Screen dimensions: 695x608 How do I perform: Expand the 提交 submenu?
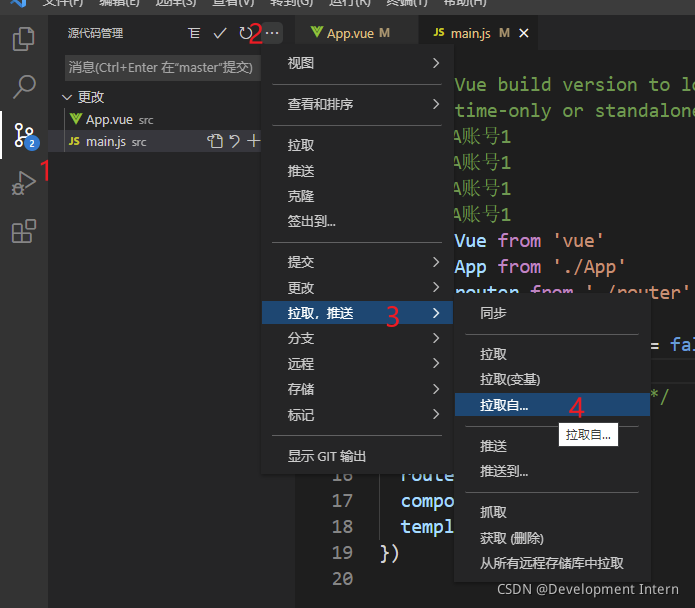(357, 262)
